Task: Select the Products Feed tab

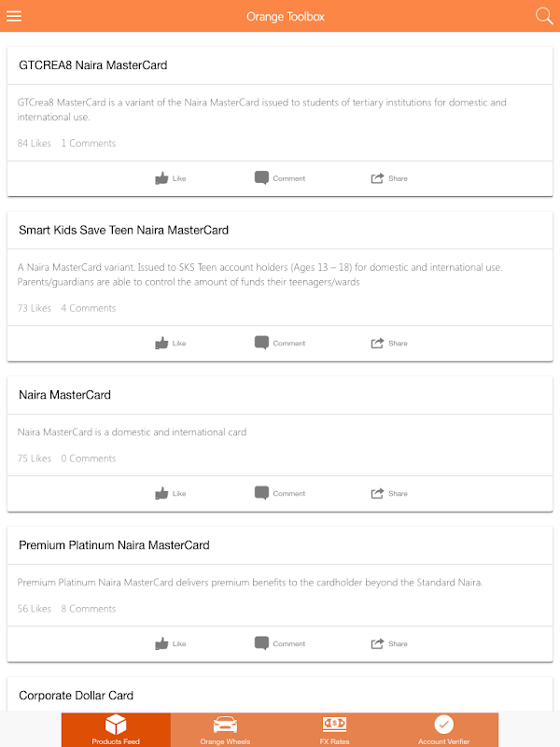Action: click(x=116, y=730)
